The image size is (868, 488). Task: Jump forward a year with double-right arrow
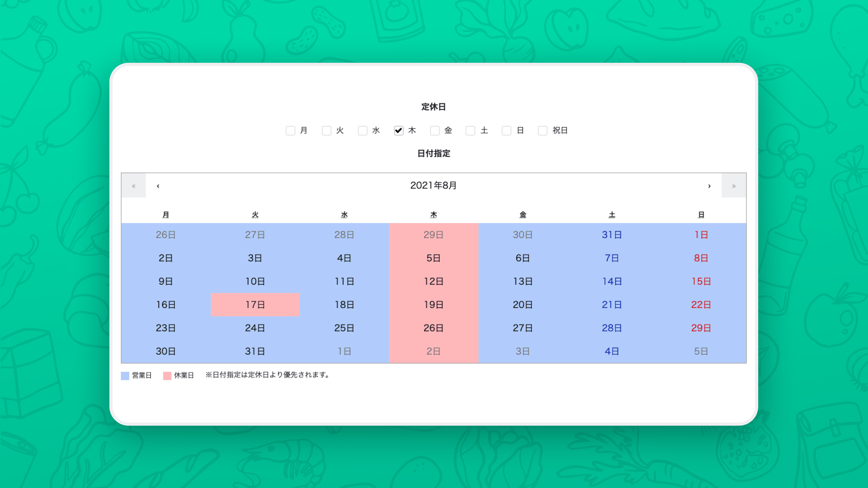coord(734,186)
